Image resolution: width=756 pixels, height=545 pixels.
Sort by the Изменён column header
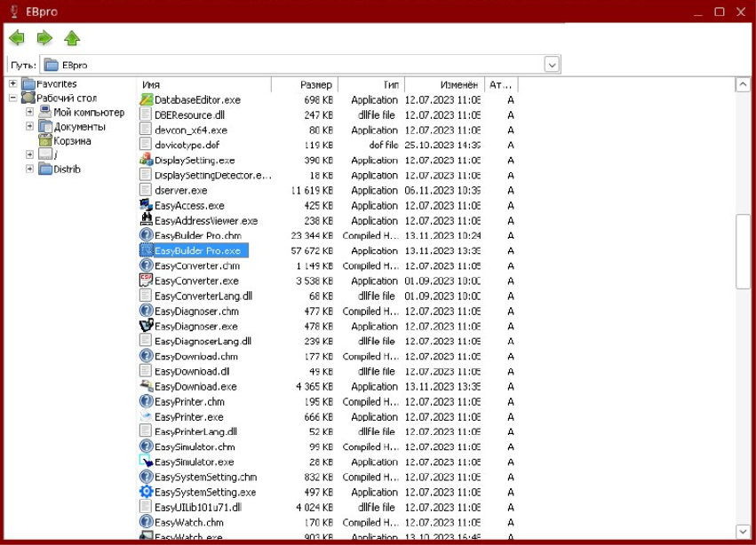click(444, 85)
